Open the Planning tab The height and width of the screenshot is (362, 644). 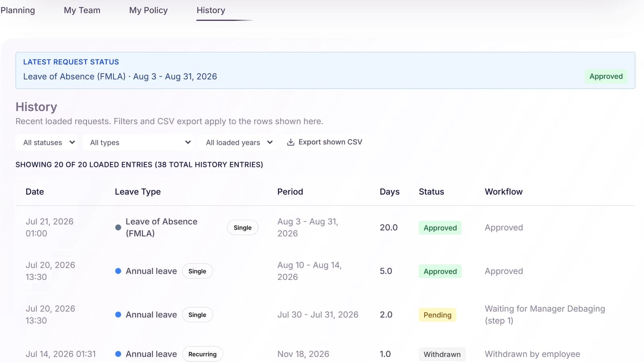point(18,10)
